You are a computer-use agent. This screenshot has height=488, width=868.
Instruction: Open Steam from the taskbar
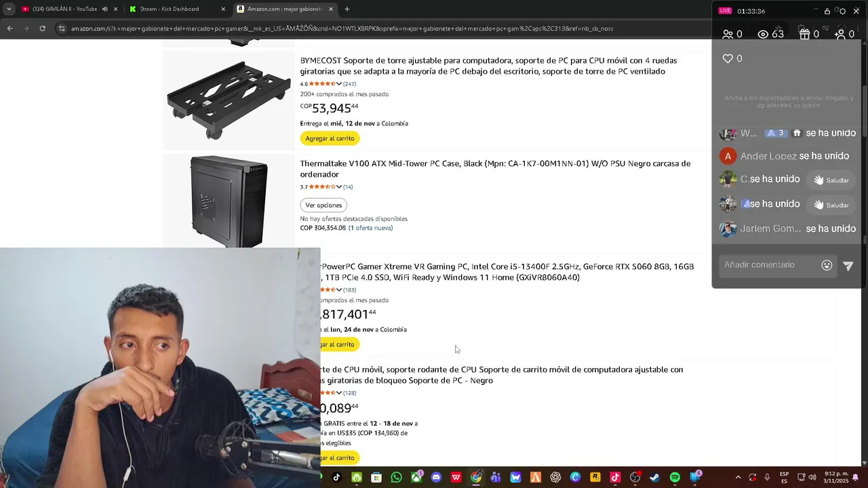(654, 477)
